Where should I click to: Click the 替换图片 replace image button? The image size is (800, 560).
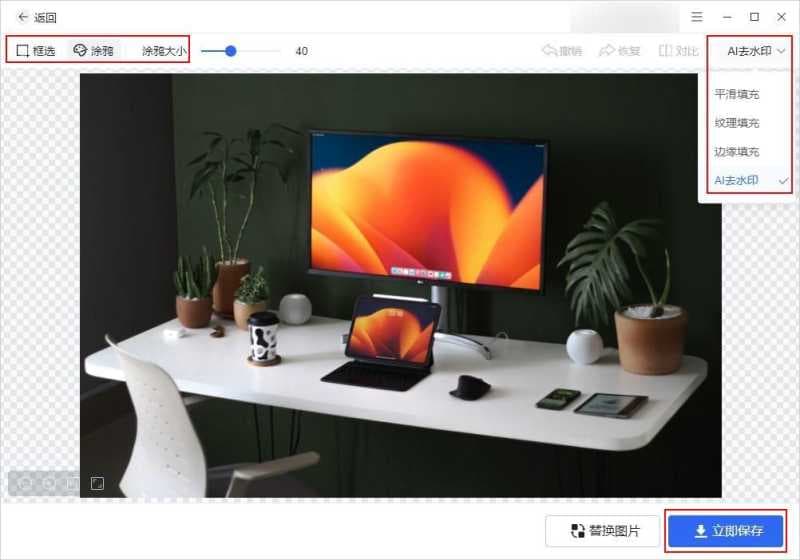coord(605,531)
